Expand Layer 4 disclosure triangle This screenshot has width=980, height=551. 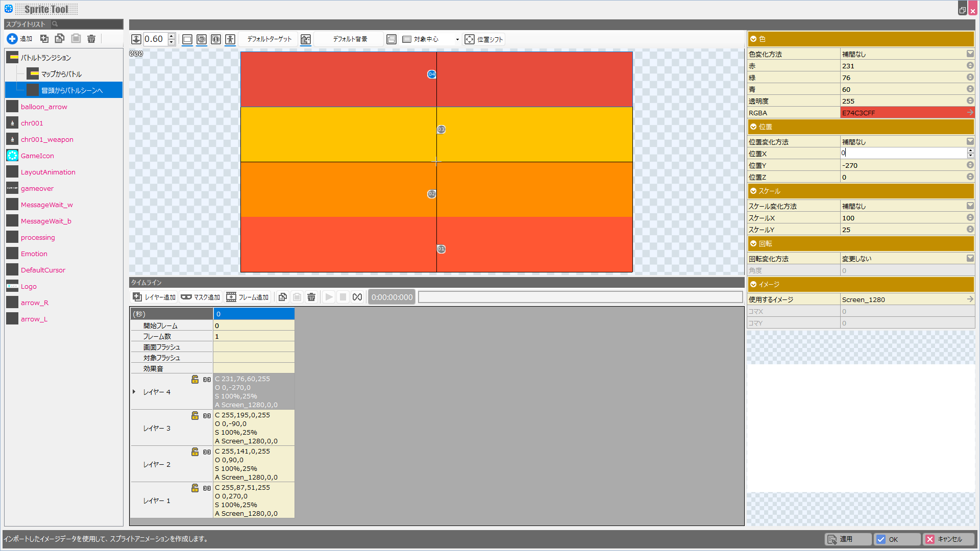point(134,392)
